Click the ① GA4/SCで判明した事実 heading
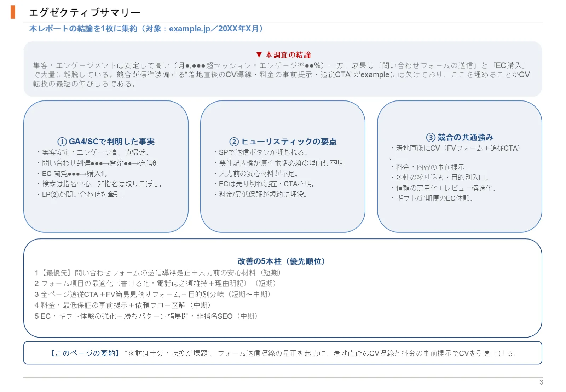 tap(106, 142)
